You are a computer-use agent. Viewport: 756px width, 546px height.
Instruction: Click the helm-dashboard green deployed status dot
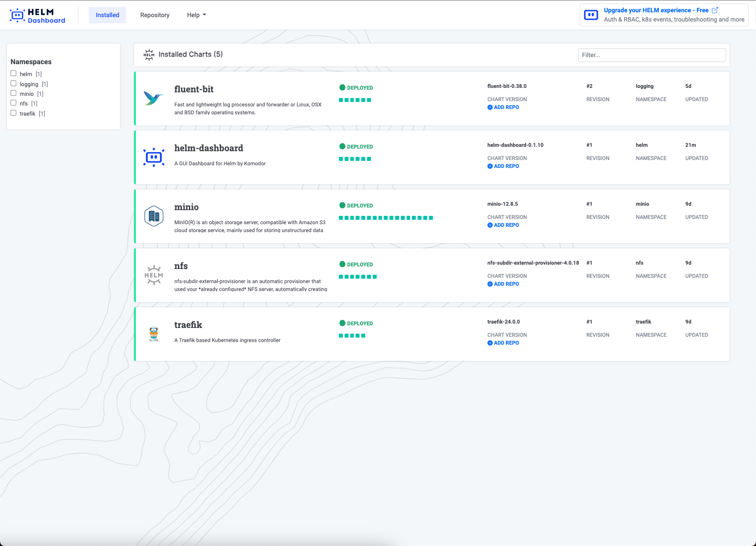pos(342,146)
